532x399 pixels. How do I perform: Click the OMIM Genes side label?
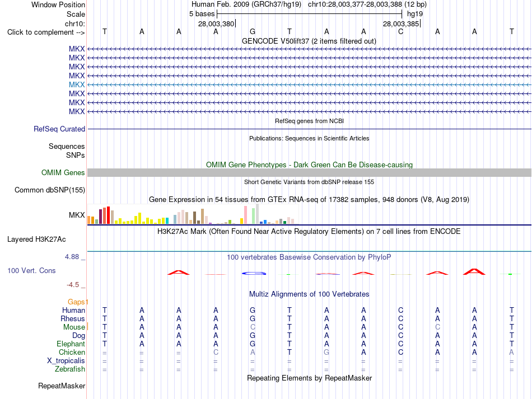(63, 172)
